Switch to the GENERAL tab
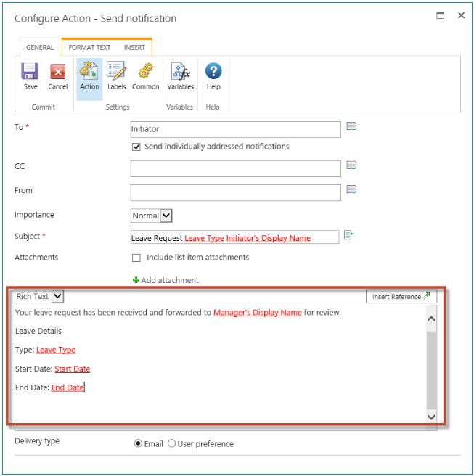This screenshot has height=476, width=474. pyautogui.click(x=40, y=48)
